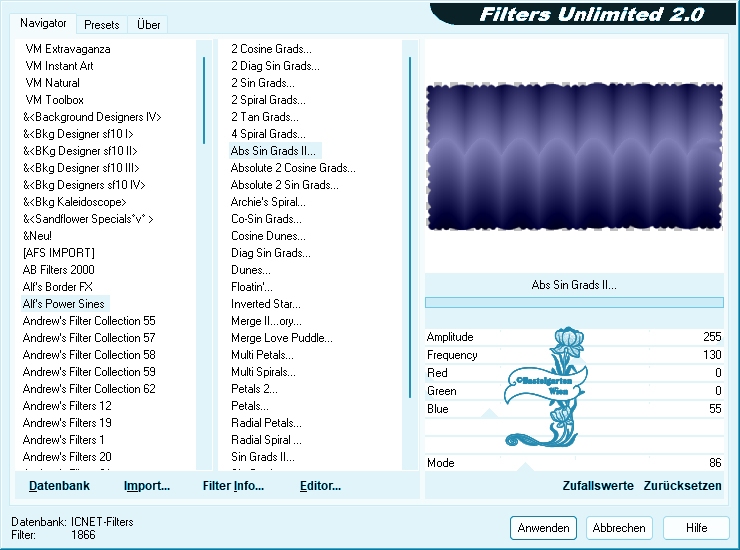Adjust the Amplitude slider
The height and width of the screenshot is (550, 740).
click(x=574, y=337)
